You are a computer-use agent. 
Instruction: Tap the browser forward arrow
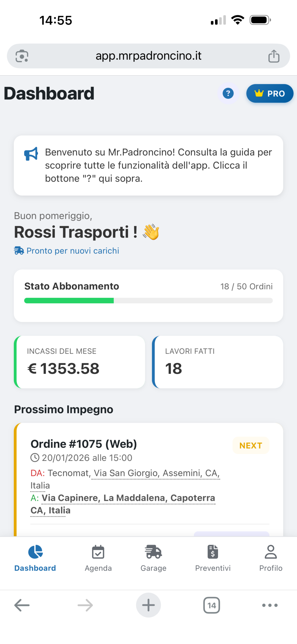[x=85, y=605]
